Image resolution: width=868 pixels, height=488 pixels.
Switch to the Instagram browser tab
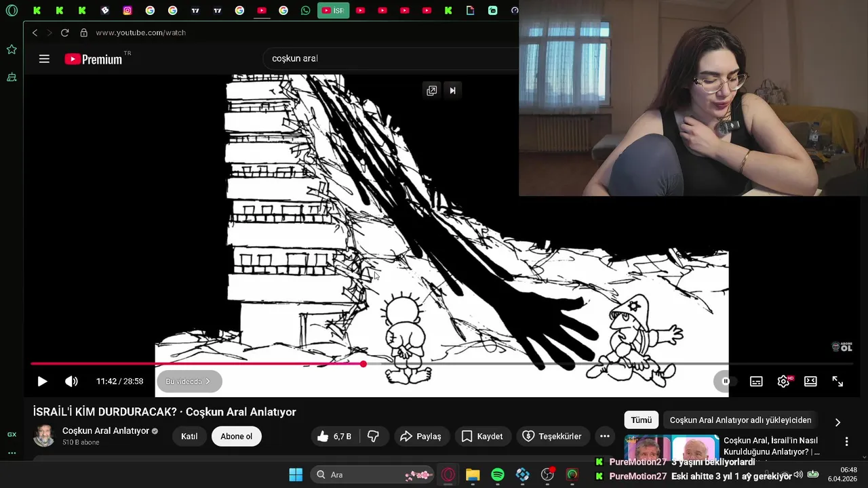(127, 11)
